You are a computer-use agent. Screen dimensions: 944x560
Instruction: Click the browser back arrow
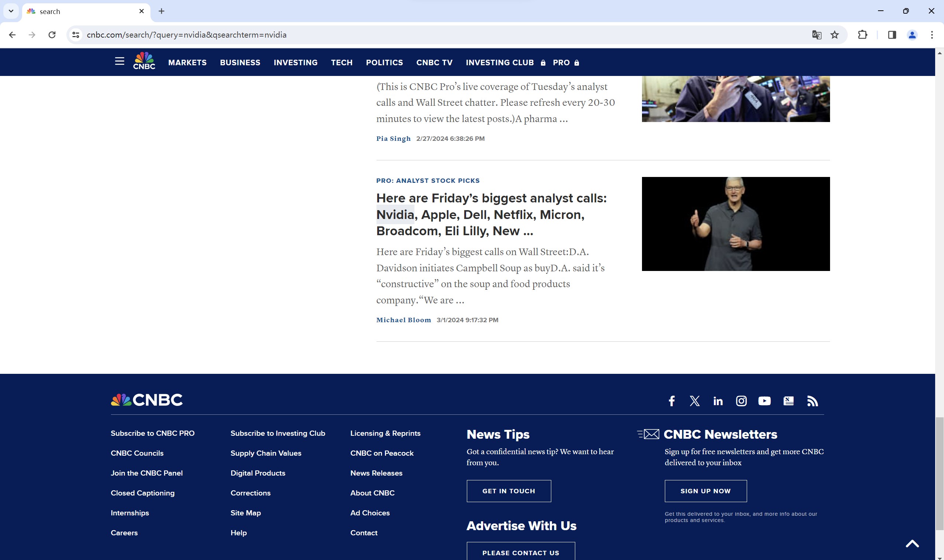coord(12,35)
